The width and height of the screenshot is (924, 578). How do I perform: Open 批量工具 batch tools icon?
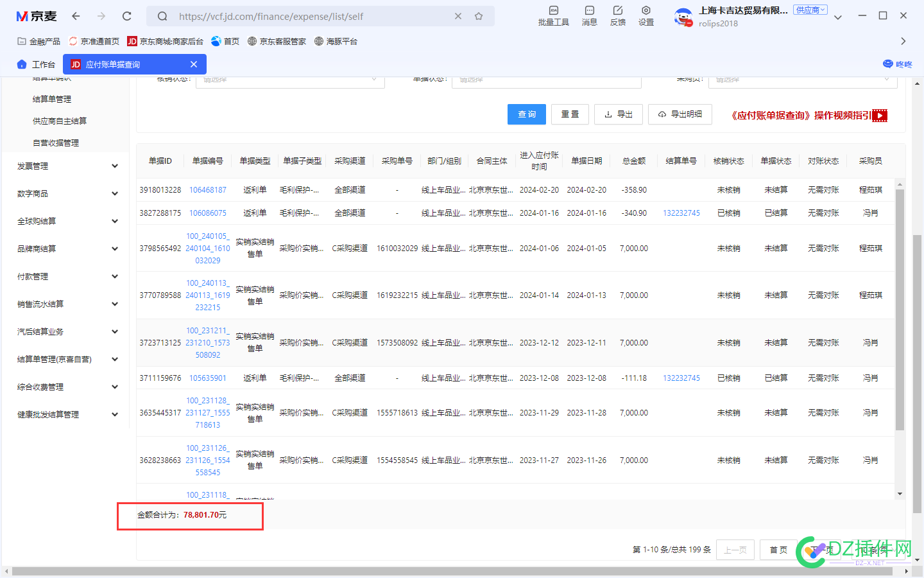point(553,16)
